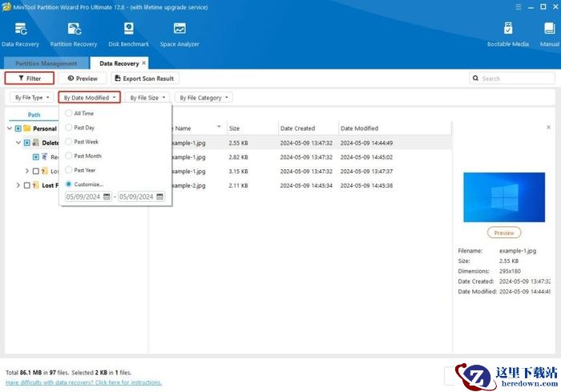Image resolution: width=561 pixels, height=392 pixels.
Task: Collapse the By Date Modified dropdown
Action: [90, 97]
